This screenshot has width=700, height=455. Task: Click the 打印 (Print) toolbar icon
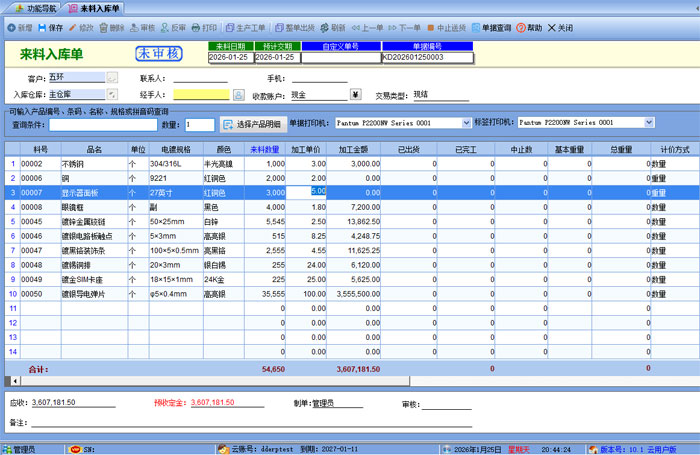[204, 27]
